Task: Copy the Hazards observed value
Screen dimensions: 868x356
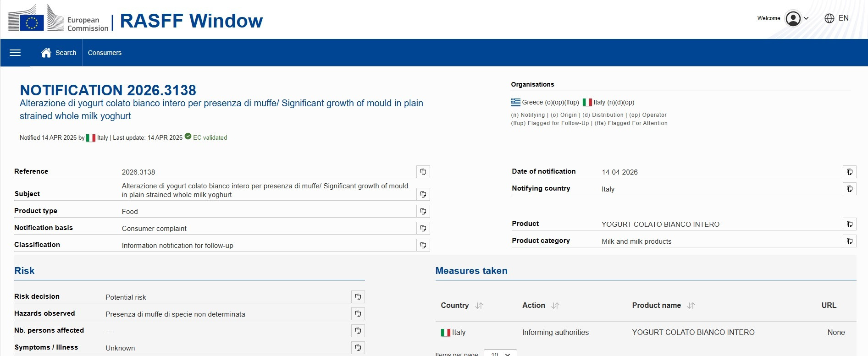Action: tap(358, 314)
